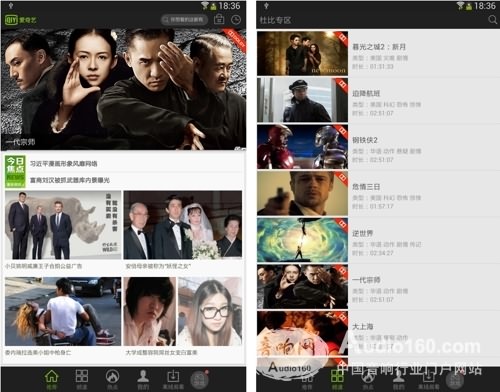Image resolution: width=500 pixels, height=392 pixels.
Task: Open first Today's Focus headline link
Action: [x=64, y=164]
